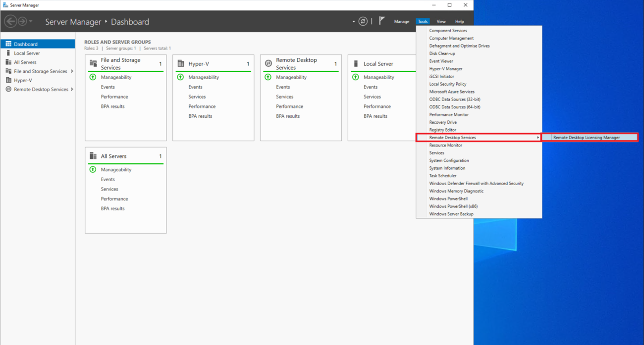Open Services in Hyper-V tile
This screenshot has width=644, height=345.
(x=197, y=97)
